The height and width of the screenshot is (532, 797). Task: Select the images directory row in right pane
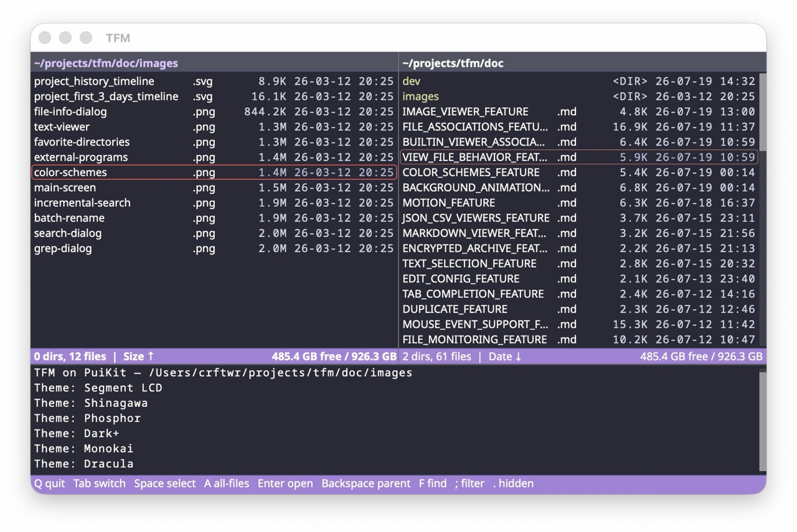[579, 96]
